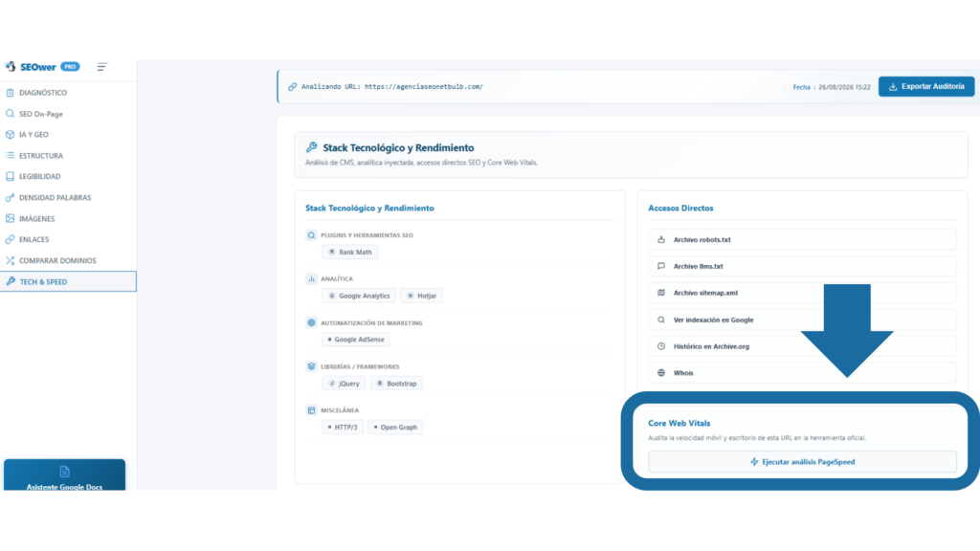Open Histórico en Archive.org link
This screenshot has width=980, height=551.
803,346
